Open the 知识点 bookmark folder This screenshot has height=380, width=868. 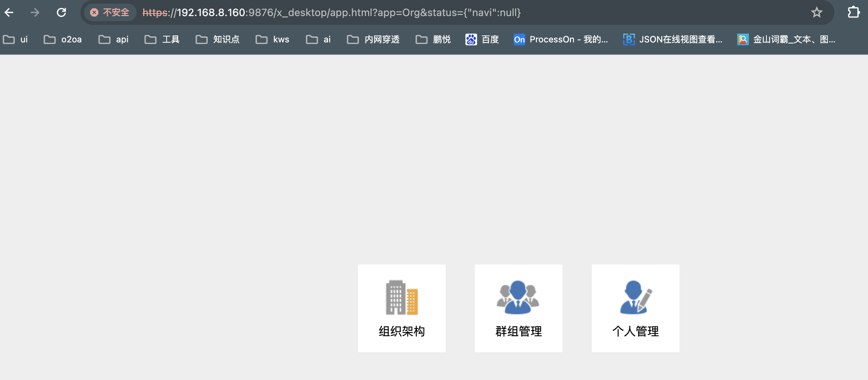[x=217, y=39]
